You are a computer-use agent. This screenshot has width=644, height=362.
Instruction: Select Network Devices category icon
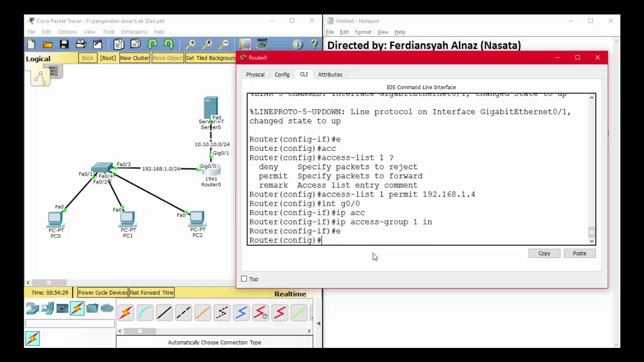pyautogui.click(x=32, y=308)
